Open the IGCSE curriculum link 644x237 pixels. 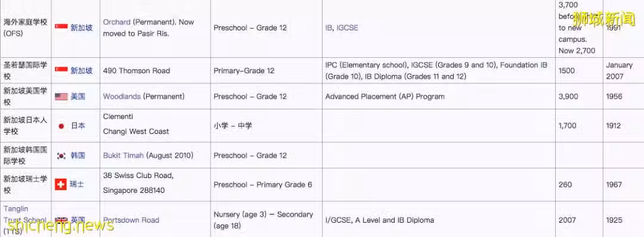coord(347,28)
